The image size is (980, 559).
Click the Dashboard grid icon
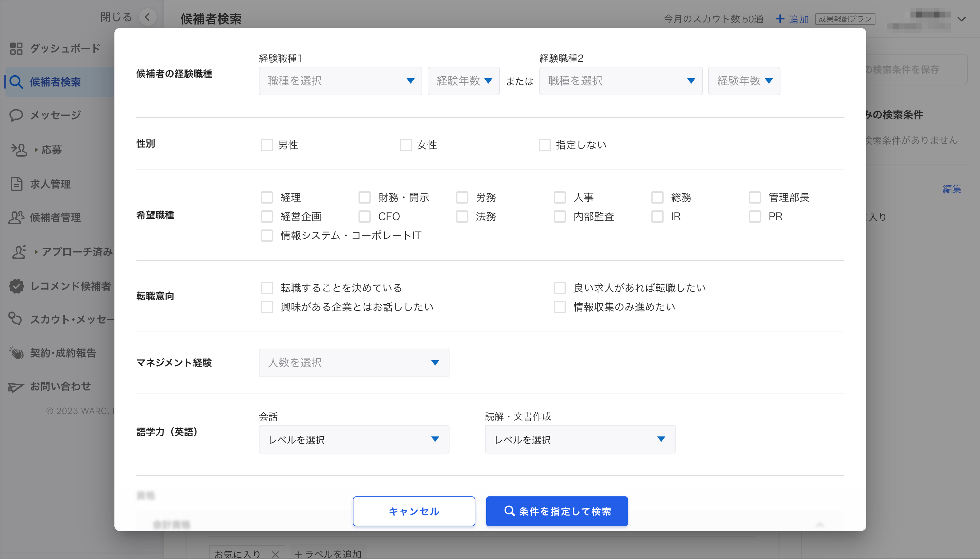(x=16, y=48)
